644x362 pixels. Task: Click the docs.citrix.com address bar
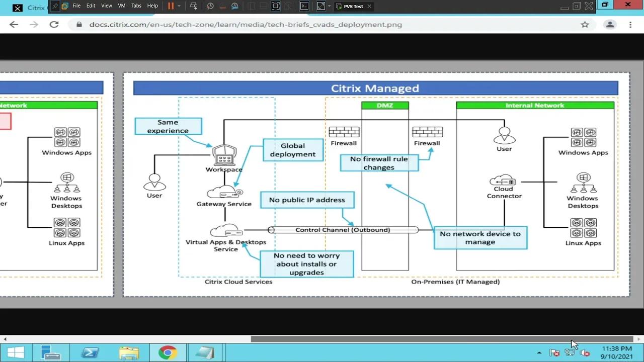[246, 25]
